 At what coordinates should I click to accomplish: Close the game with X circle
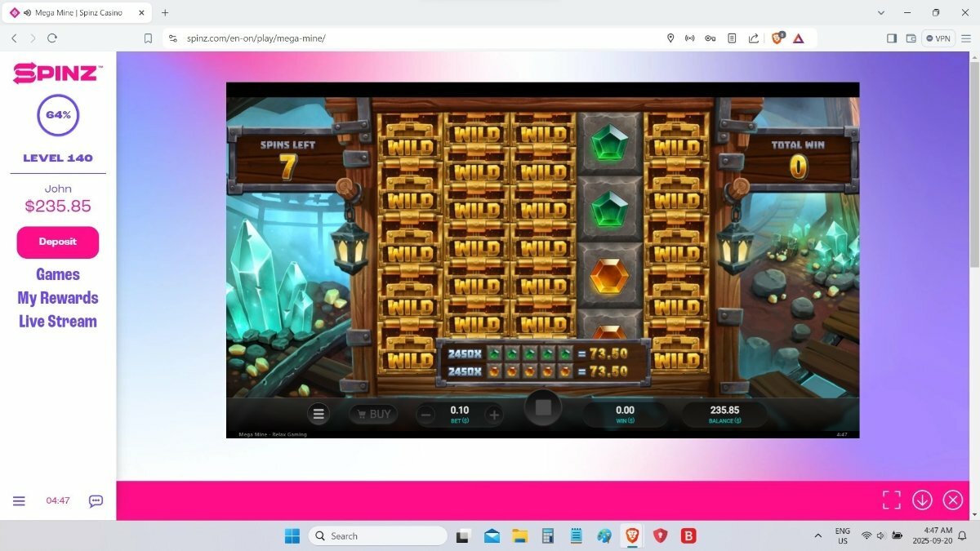coord(953,500)
